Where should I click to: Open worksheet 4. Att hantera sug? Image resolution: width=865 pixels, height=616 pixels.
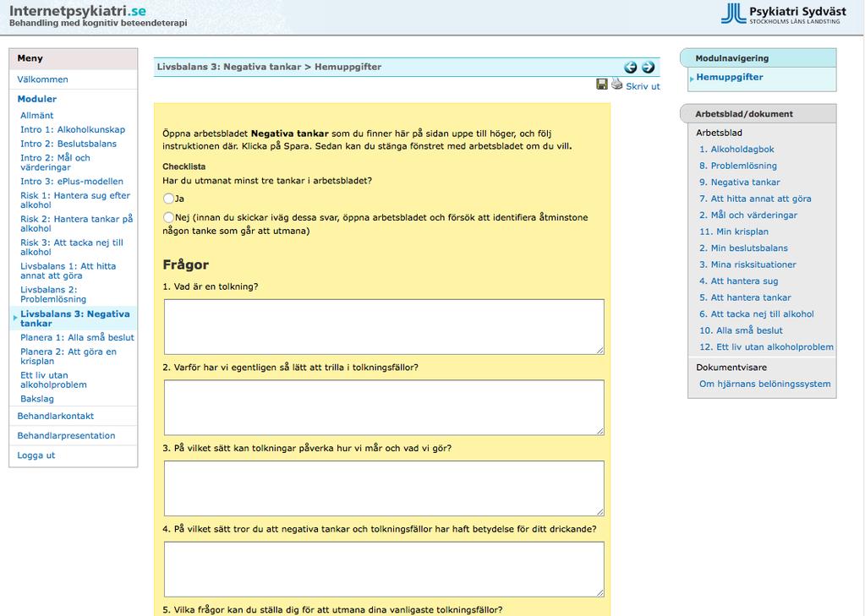click(739, 281)
